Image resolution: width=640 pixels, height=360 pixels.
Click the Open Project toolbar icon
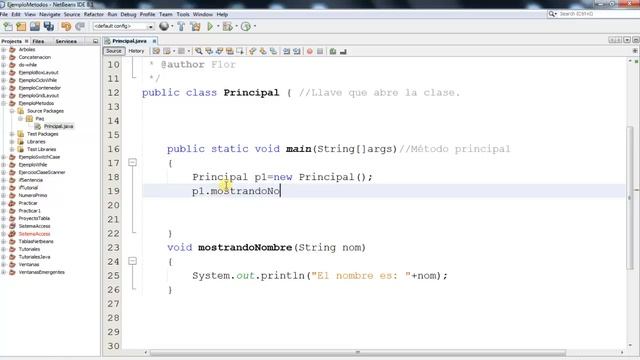[x=35, y=27]
